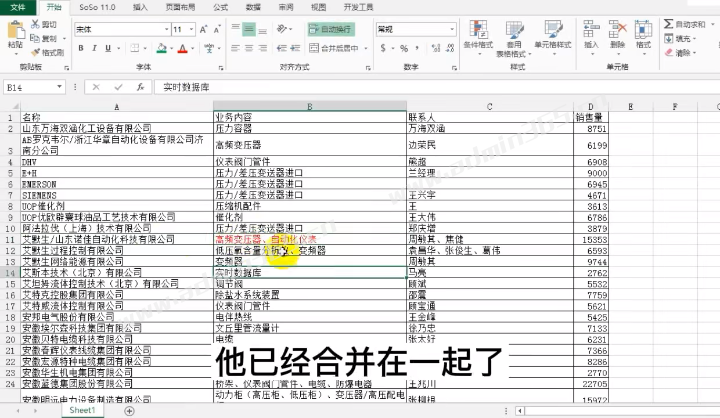Switch to the Developer tab
This screenshot has height=418, width=720.
[358, 7]
